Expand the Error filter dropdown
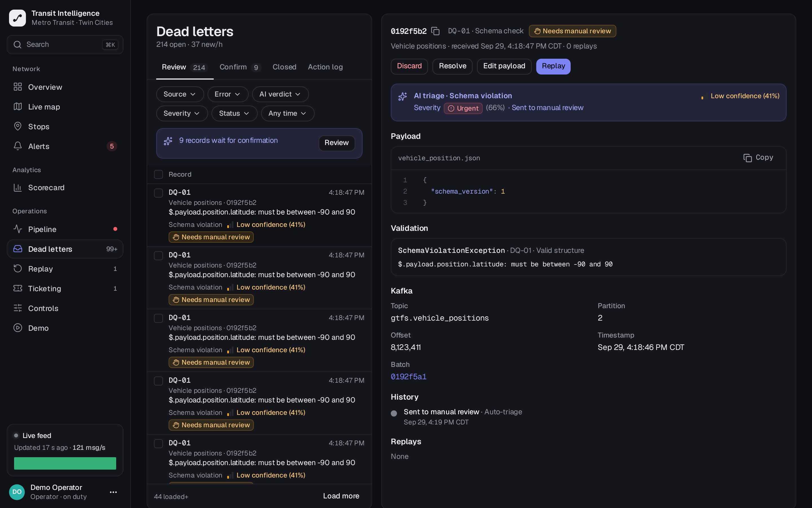812x508 pixels. tap(228, 94)
